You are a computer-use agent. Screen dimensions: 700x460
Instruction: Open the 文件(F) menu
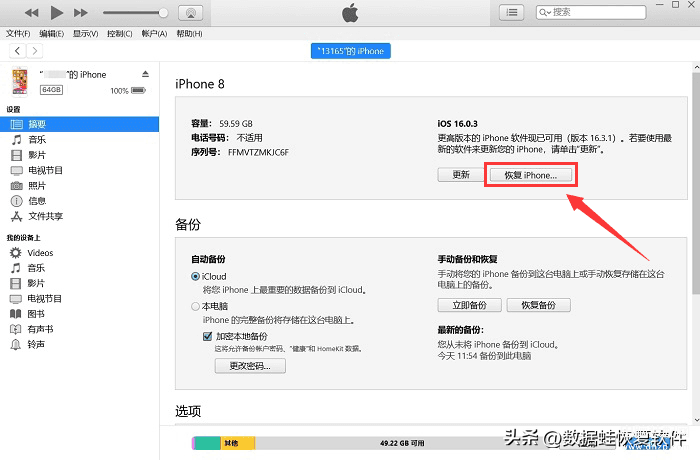pyautogui.click(x=18, y=33)
